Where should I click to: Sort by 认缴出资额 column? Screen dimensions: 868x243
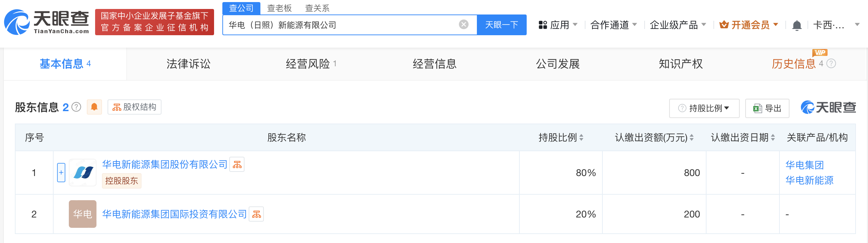coord(691,138)
